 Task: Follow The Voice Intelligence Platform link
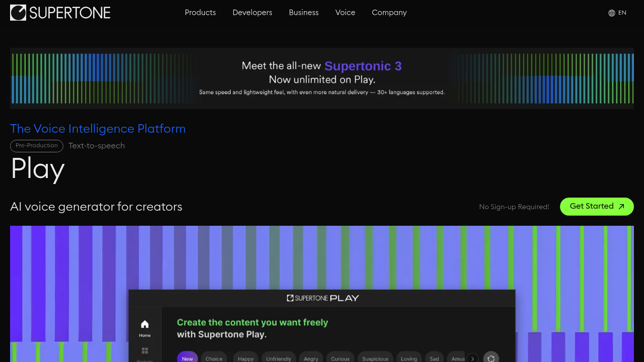click(98, 129)
